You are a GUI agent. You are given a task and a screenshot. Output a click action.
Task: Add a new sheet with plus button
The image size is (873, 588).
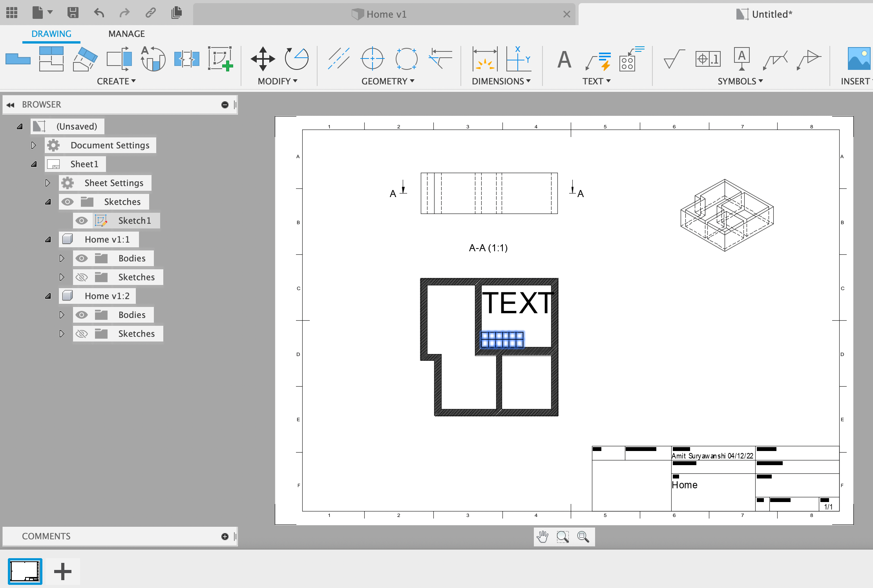click(x=63, y=571)
